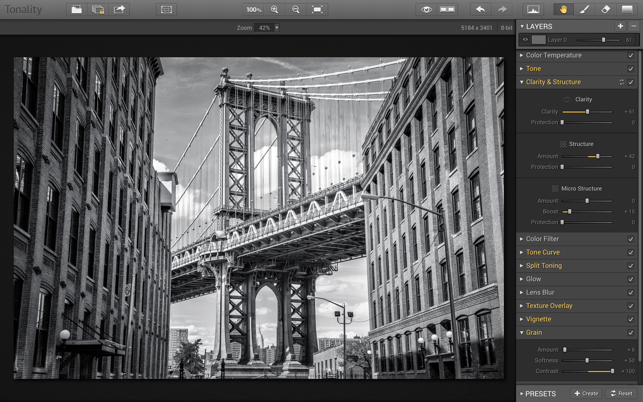This screenshot has height=402, width=643.
Task: Click the eye preview icon in toolbar
Action: pos(426,9)
